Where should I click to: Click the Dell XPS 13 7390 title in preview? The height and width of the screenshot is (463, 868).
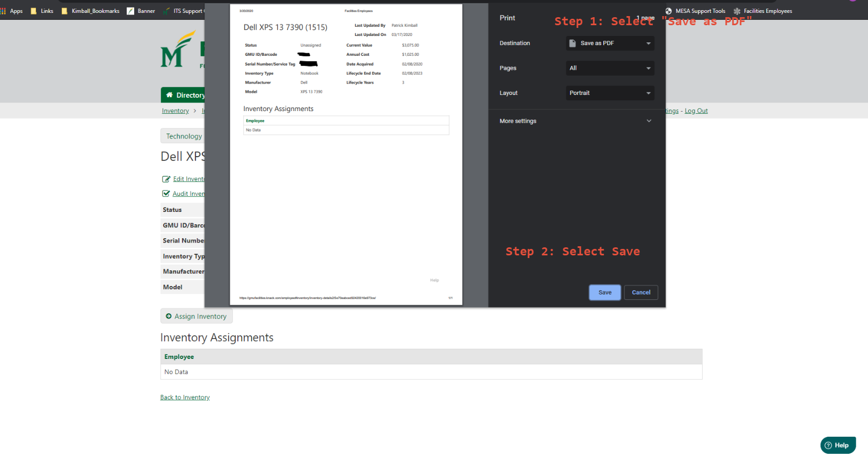286,27
